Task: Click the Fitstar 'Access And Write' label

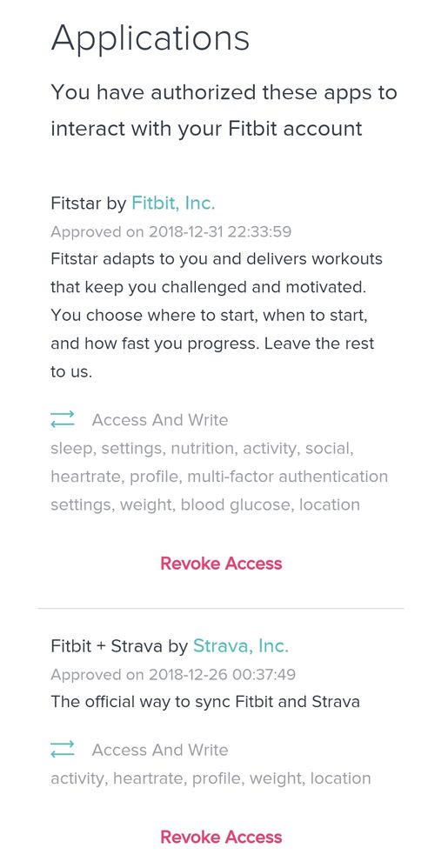Action: click(x=160, y=419)
